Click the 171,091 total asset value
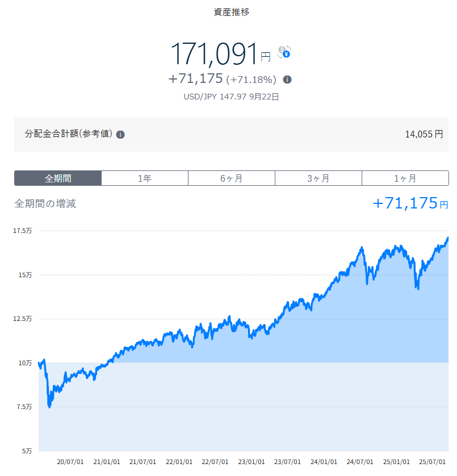This screenshot has height=476, width=457. click(x=215, y=55)
